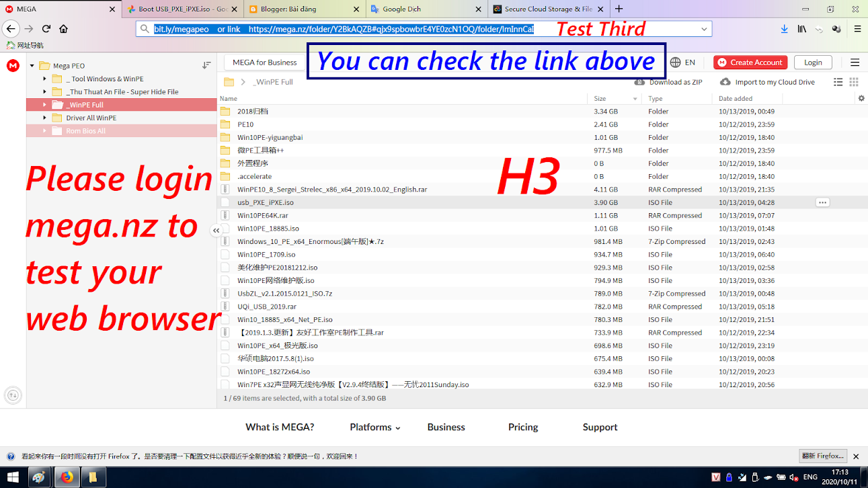Collapse the left panel with the double-chevron handle

(216, 231)
